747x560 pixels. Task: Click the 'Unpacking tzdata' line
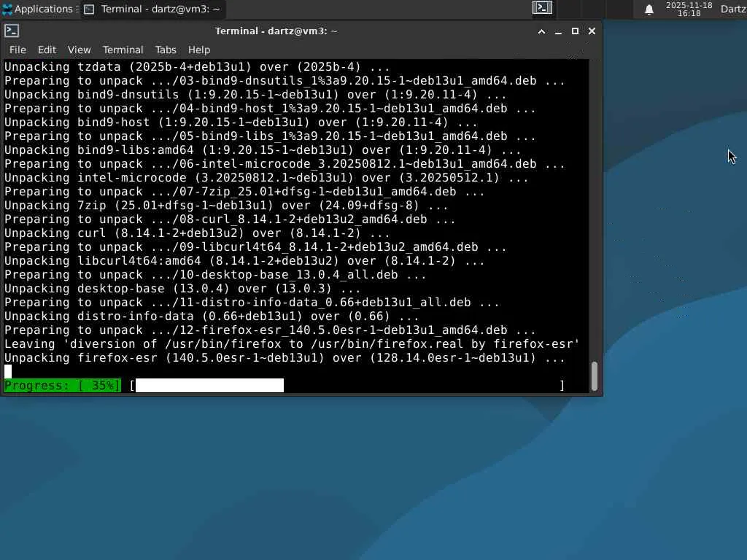[197, 66]
